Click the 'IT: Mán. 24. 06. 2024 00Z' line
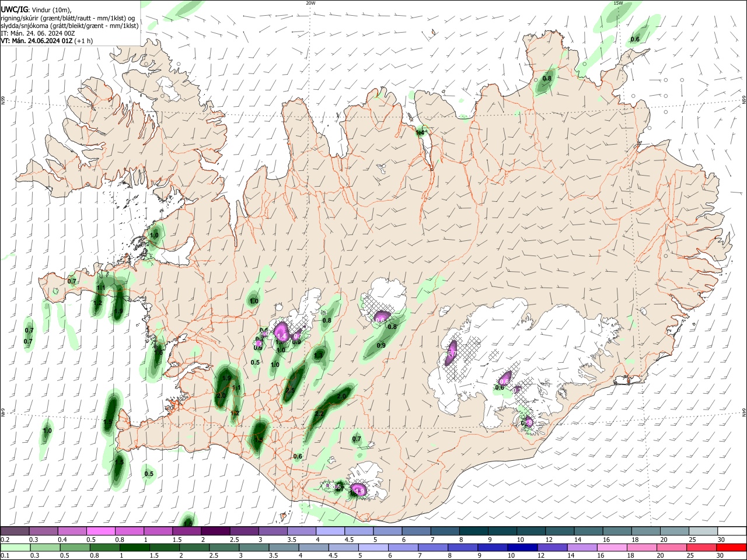This screenshot has height=560, width=747. point(37,33)
